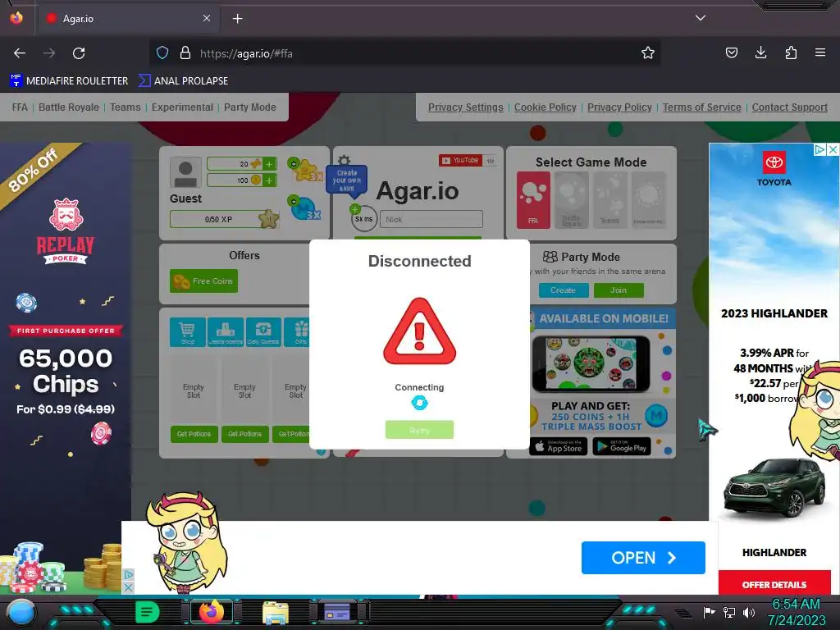Click Create party button

pos(563,290)
